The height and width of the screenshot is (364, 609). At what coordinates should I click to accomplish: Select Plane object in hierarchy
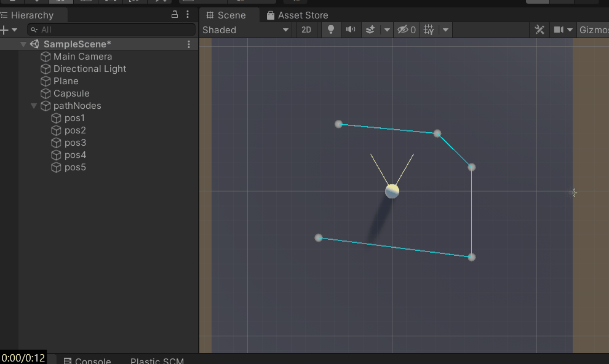click(x=66, y=81)
